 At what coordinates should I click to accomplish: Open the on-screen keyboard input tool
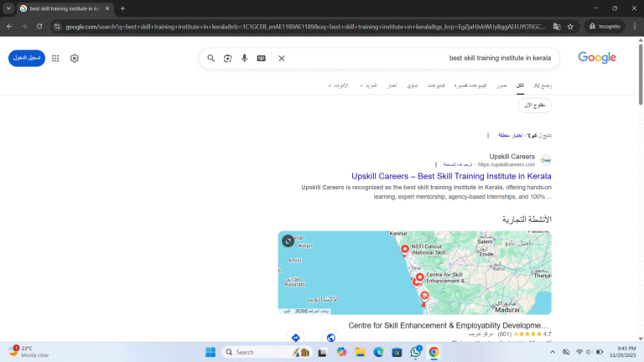pos(262,59)
